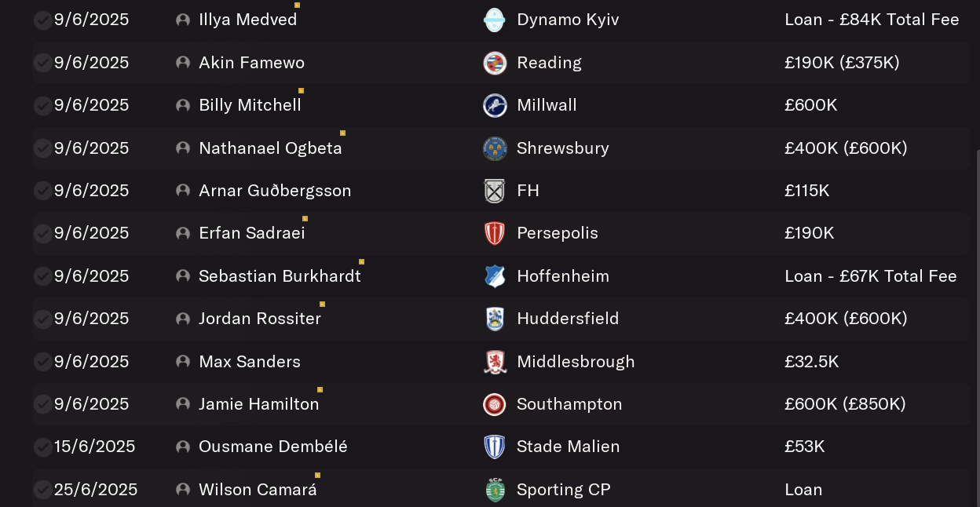Toggle checkmark on Illya Medved row
The width and height of the screenshot is (980, 507).
(42, 20)
